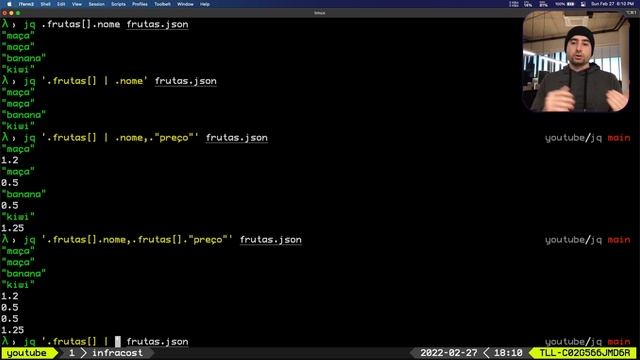The width and height of the screenshot is (640, 360).
Task: Open the Scripts menu
Action: click(x=118, y=4)
